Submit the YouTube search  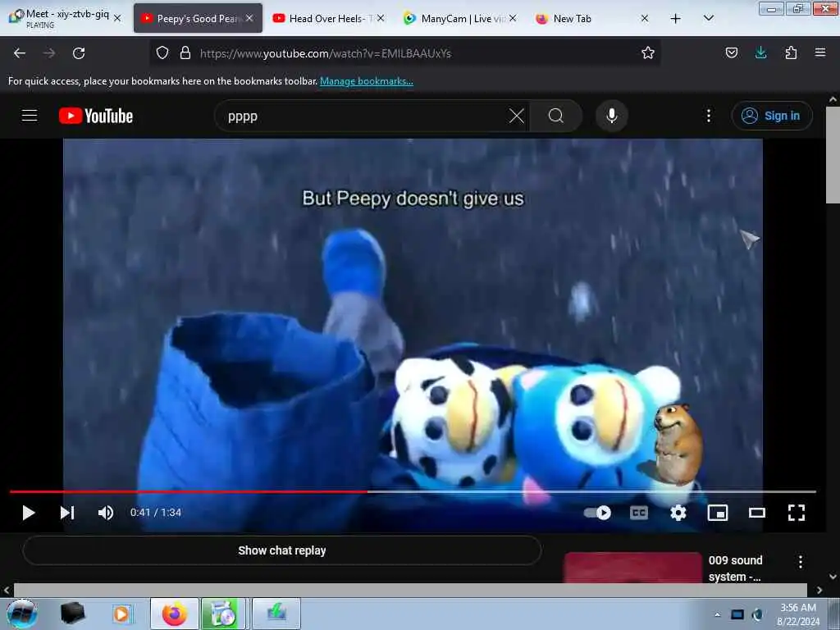point(556,116)
